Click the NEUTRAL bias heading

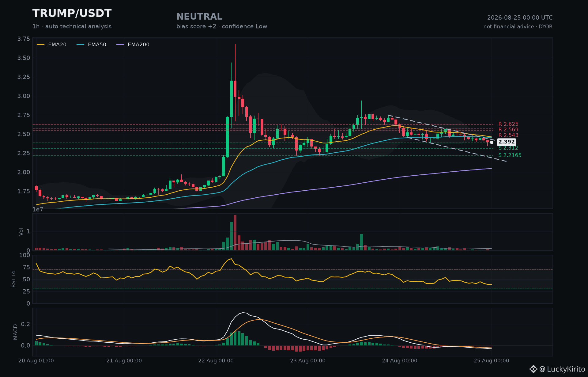[199, 17]
